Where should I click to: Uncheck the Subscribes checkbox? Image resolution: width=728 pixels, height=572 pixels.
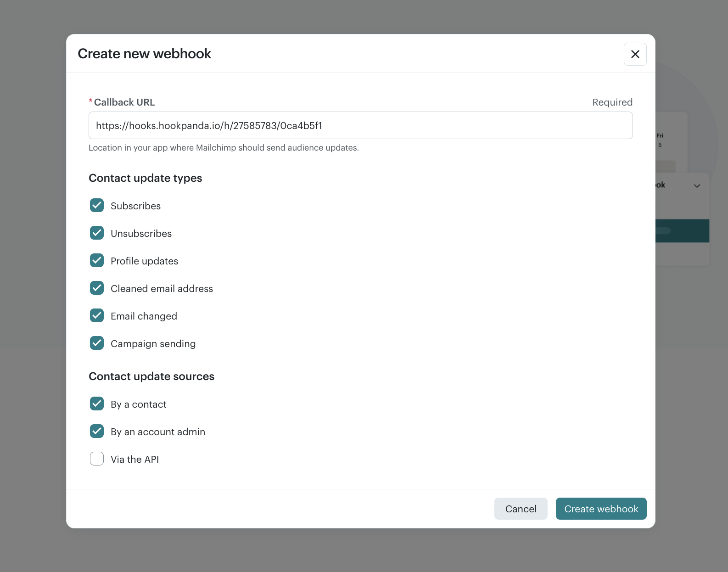(97, 205)
